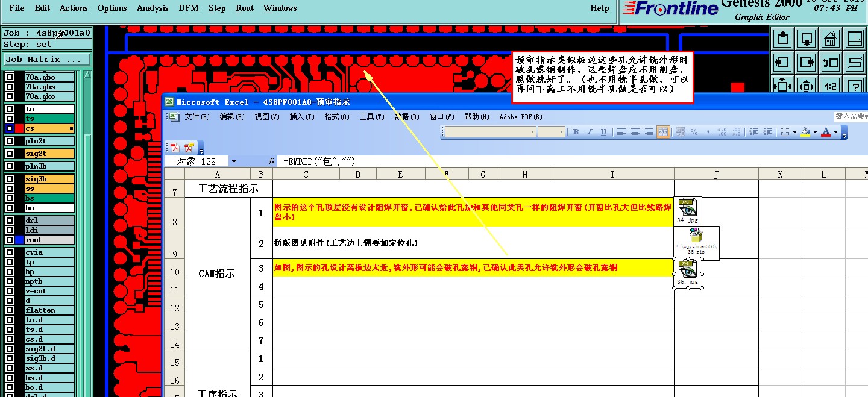Click the pan left view icon
Screen dimensions: 868x397
782,62
